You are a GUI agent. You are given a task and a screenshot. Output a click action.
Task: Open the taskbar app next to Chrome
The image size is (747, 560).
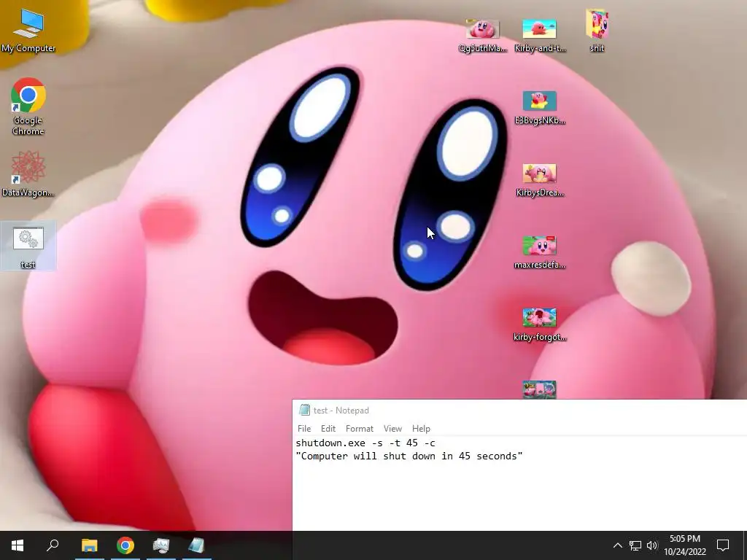point(161,545)
